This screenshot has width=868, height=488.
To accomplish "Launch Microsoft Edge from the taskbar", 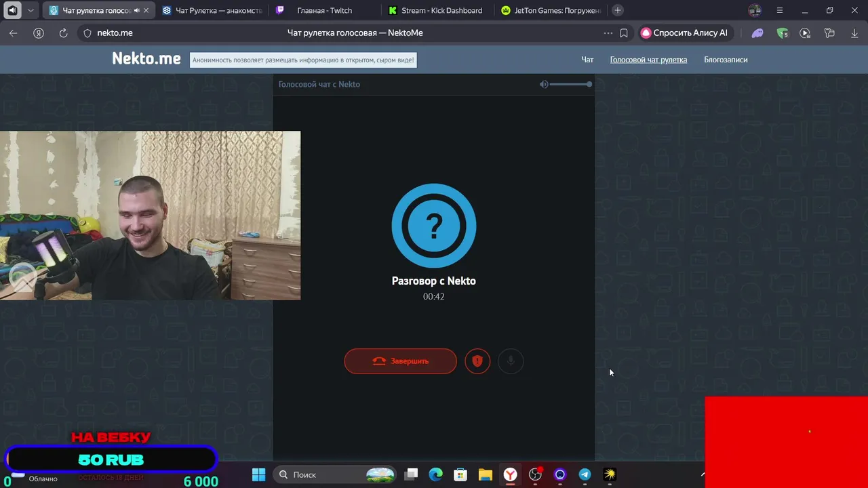I will [x=435, y=474].
